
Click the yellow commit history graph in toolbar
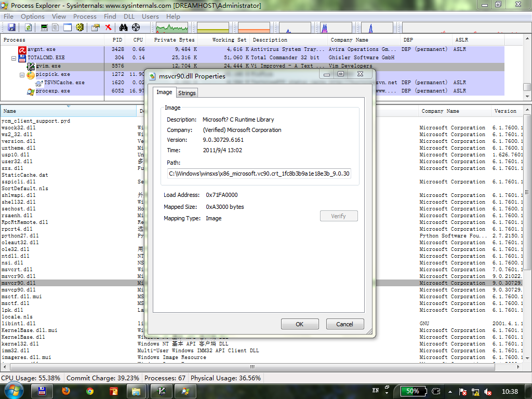coord(212,28)
